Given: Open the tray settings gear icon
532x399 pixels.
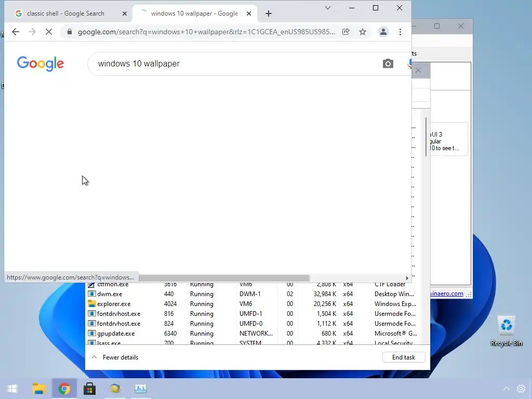Looking at the screenshot, I should pos(521,389).
